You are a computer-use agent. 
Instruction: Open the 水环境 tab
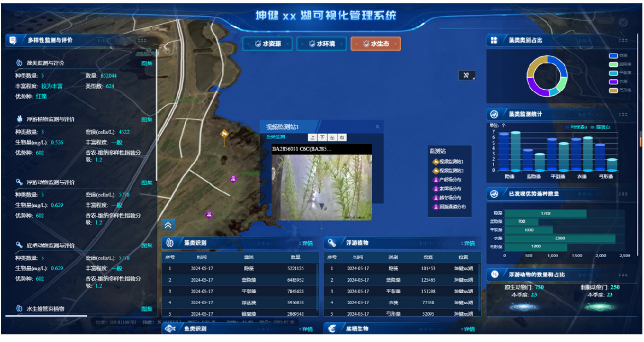321,44
